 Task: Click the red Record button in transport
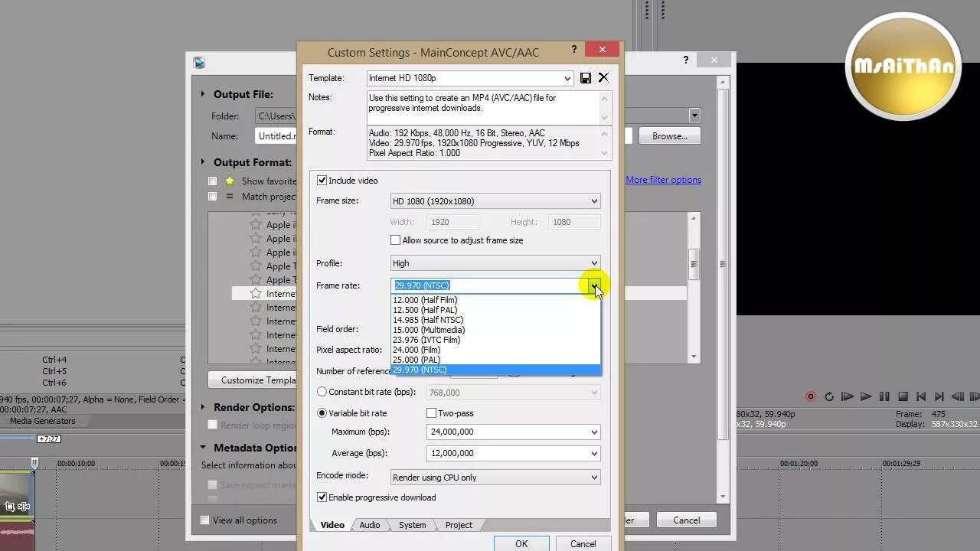(x=811, y=396)
